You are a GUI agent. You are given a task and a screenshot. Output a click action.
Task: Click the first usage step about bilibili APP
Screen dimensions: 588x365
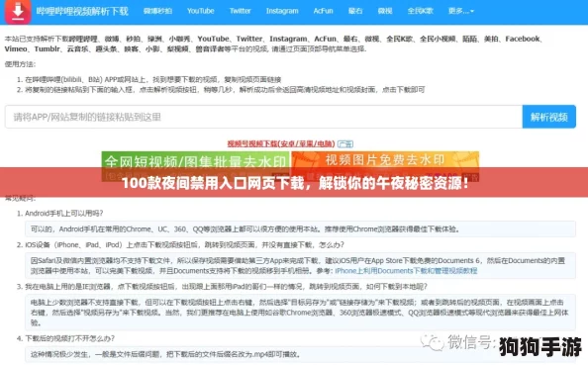click(153, 79)
